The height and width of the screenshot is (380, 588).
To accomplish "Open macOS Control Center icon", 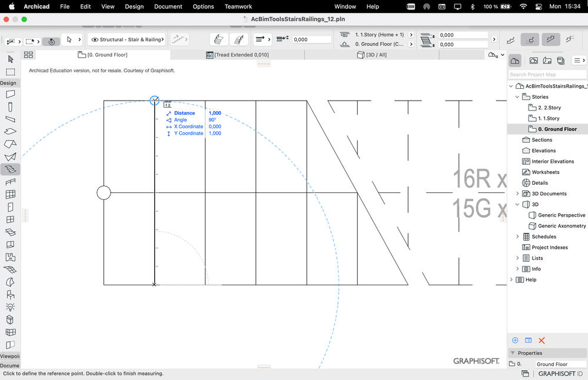I will coord(539,6).
